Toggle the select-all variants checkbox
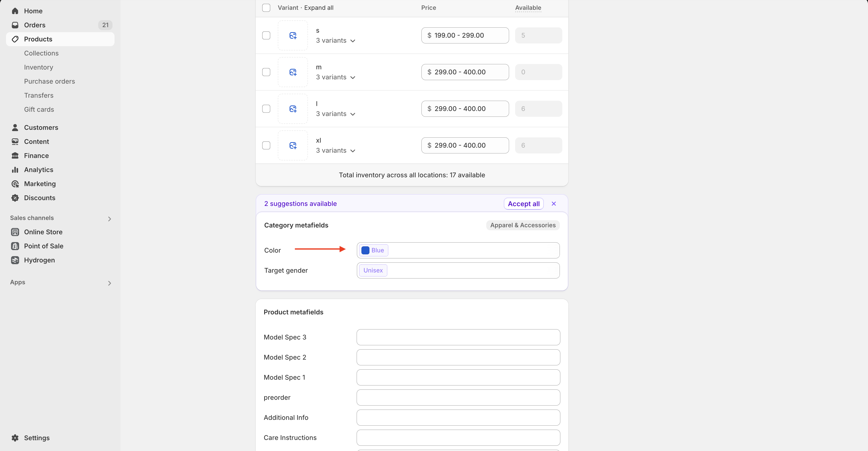The image size is (868, 451). (266, 8)
